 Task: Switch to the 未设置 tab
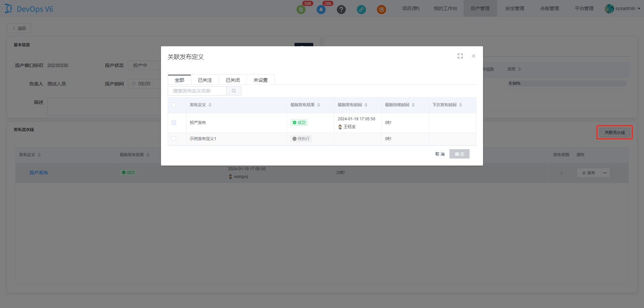coord(261,80)
